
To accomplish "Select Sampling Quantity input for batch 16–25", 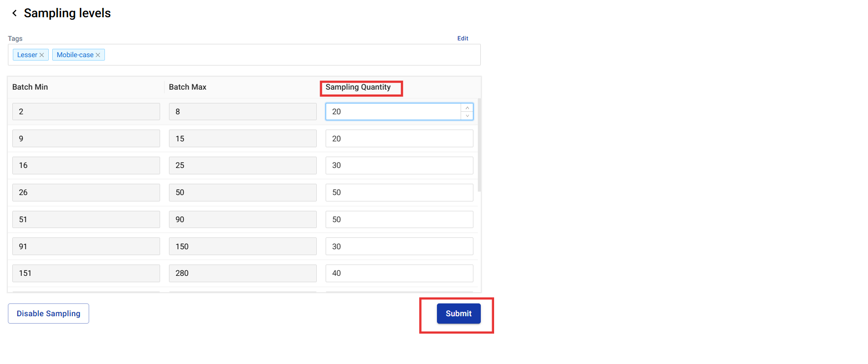I will [x=399, y=165].
